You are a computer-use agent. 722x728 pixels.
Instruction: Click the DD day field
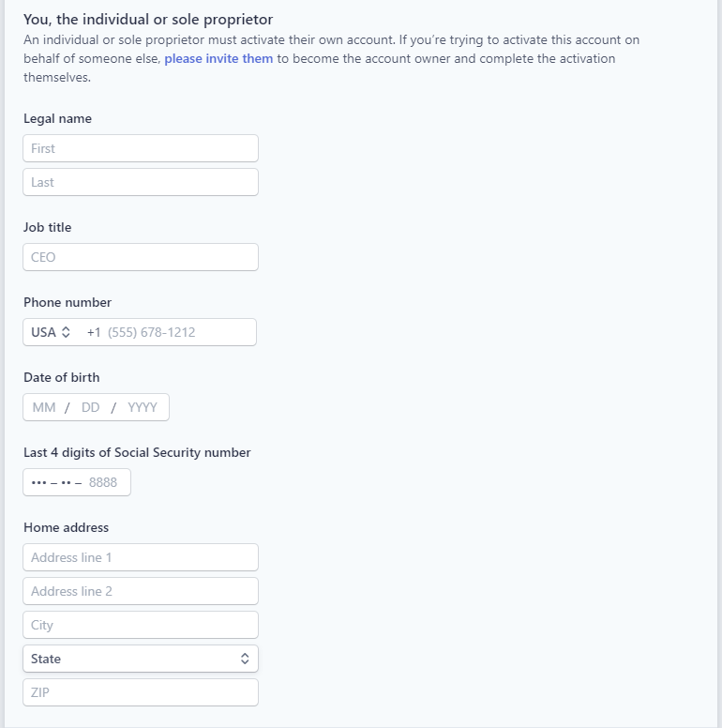(x=91, y=407)
